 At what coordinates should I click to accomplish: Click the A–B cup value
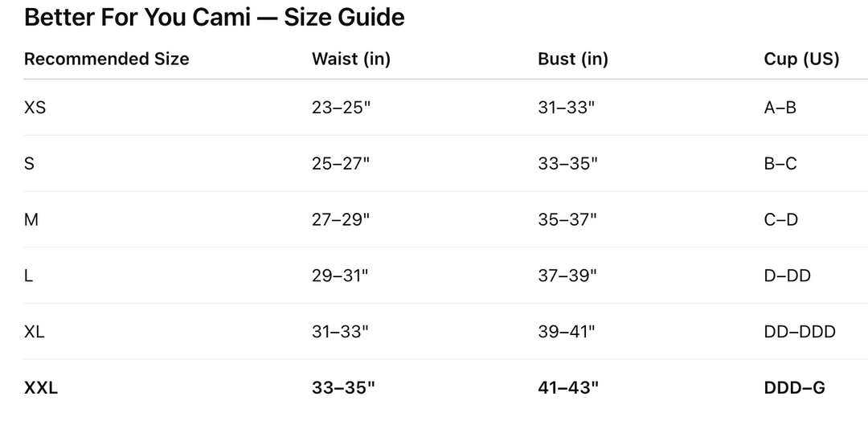click(x=780, y=107)
